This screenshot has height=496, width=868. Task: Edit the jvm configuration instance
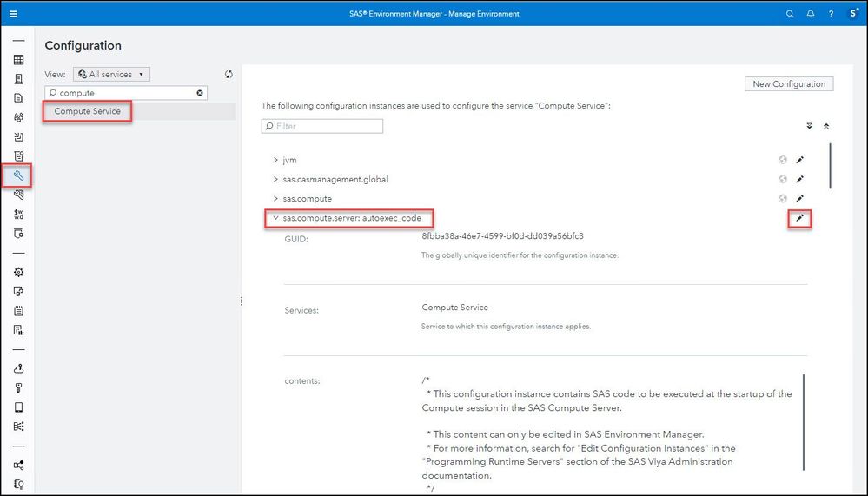pyautogui.click(x=799, y=160)
